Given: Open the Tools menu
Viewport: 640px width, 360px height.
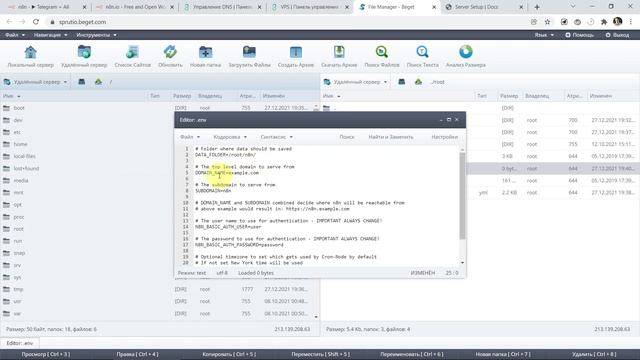Looking at the screenshot, I should click(96, 35).
